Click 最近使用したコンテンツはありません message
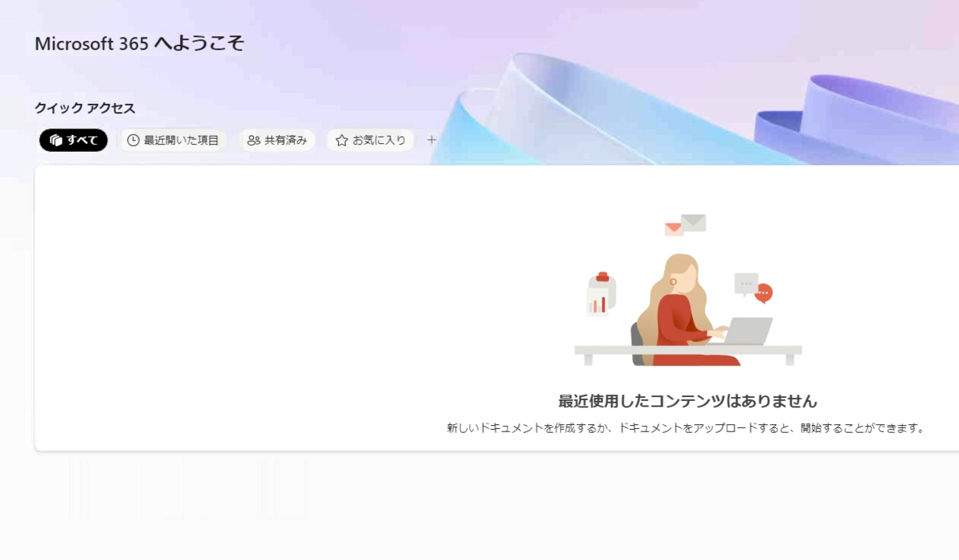The image size is (959, 560). (687, 401)
